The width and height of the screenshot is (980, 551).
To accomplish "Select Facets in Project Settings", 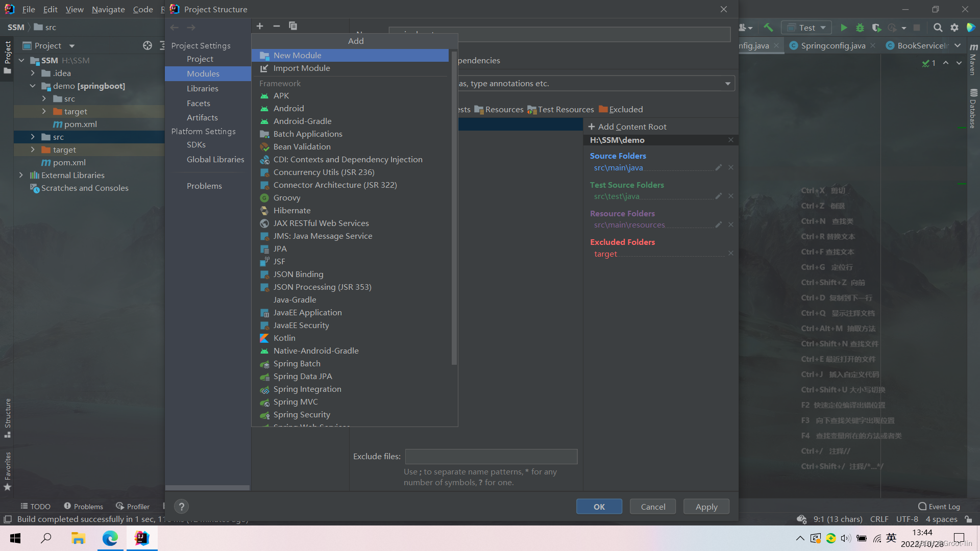I will point(198,103).
